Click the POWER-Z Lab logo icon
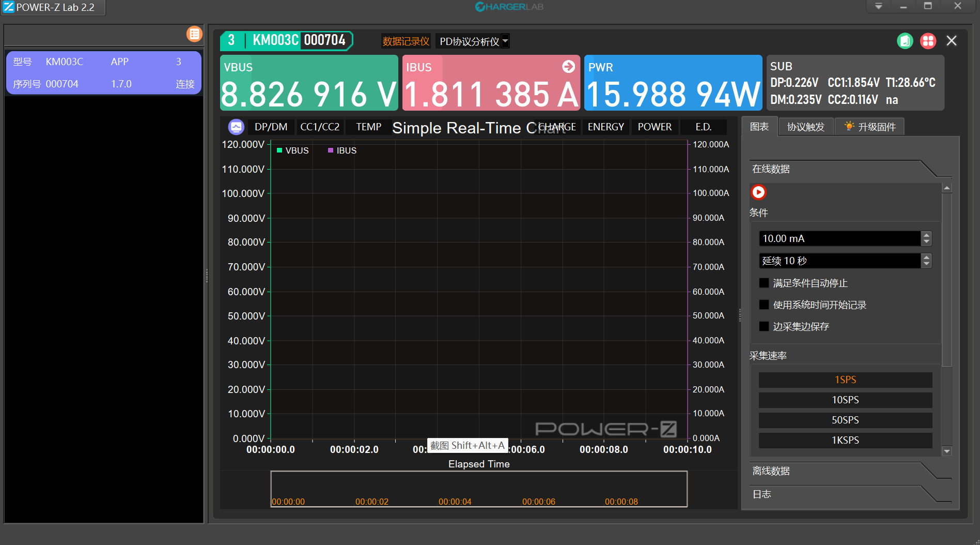This screenshot has width=980, height=545. click(x=9, y=7)
